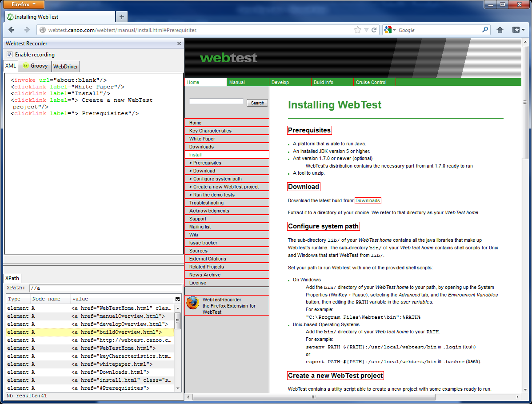
Task: Switch to the Groovy tab
Action: coord(35,66)
